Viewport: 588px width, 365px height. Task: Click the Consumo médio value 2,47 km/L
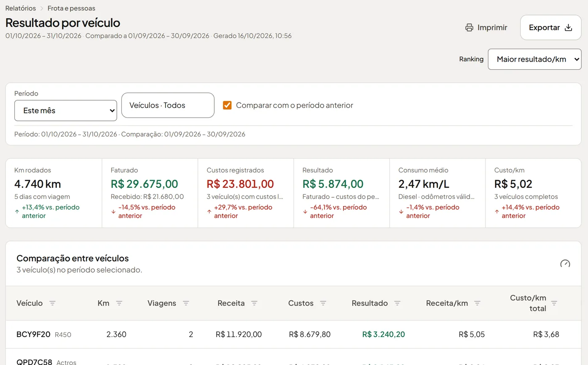click(424, 184)
